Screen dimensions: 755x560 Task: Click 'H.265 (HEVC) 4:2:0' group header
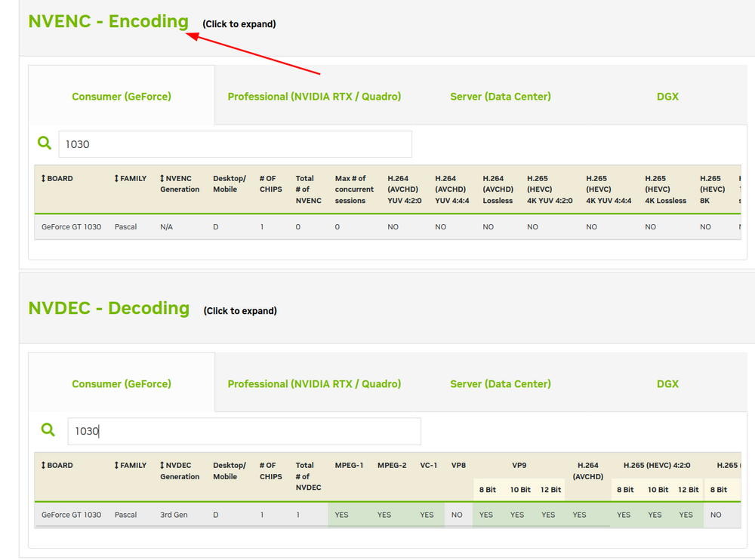pyautogui.click(x=657, y=465)
